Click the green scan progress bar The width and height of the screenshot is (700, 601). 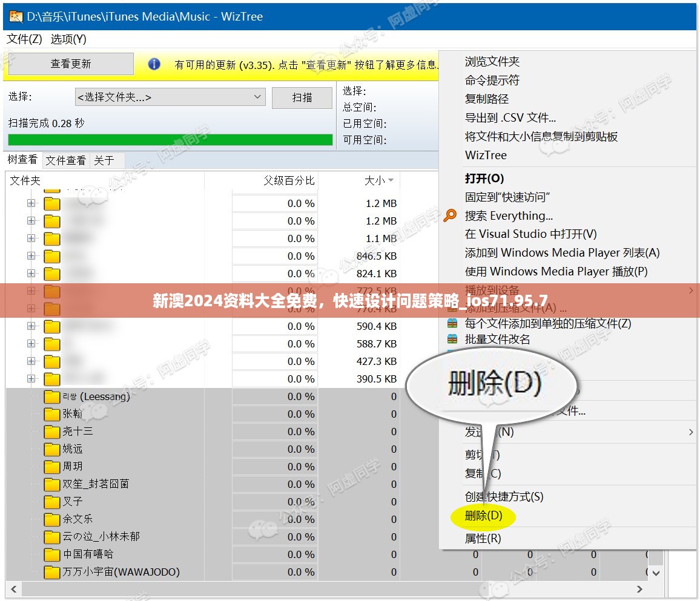coord(170,140)
